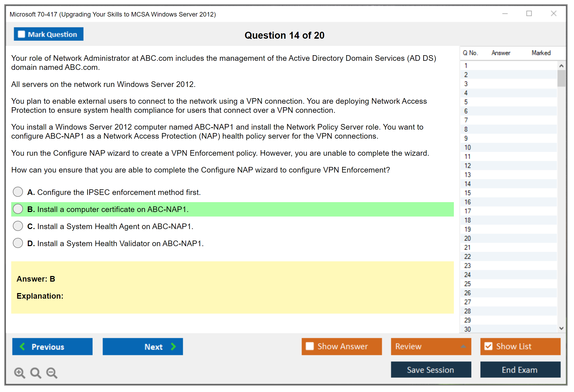Click the Save Session button
Screen dimensions: 574x392
pos(431,370)
